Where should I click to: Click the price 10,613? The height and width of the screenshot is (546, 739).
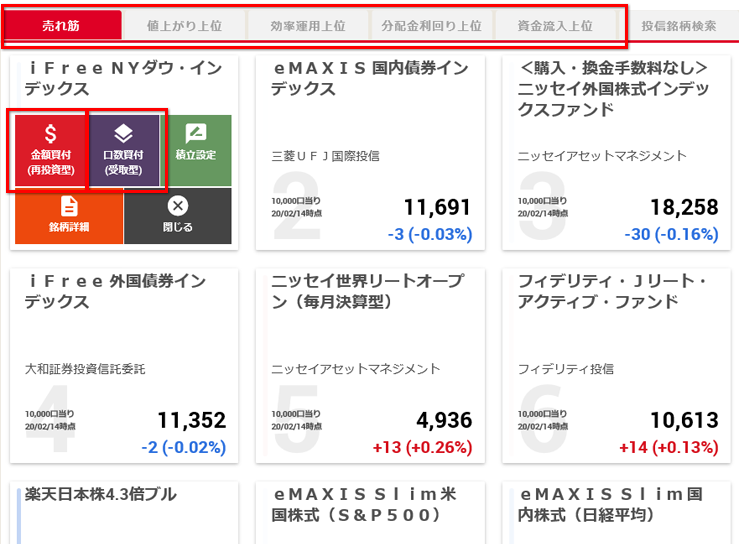[684, 420]
